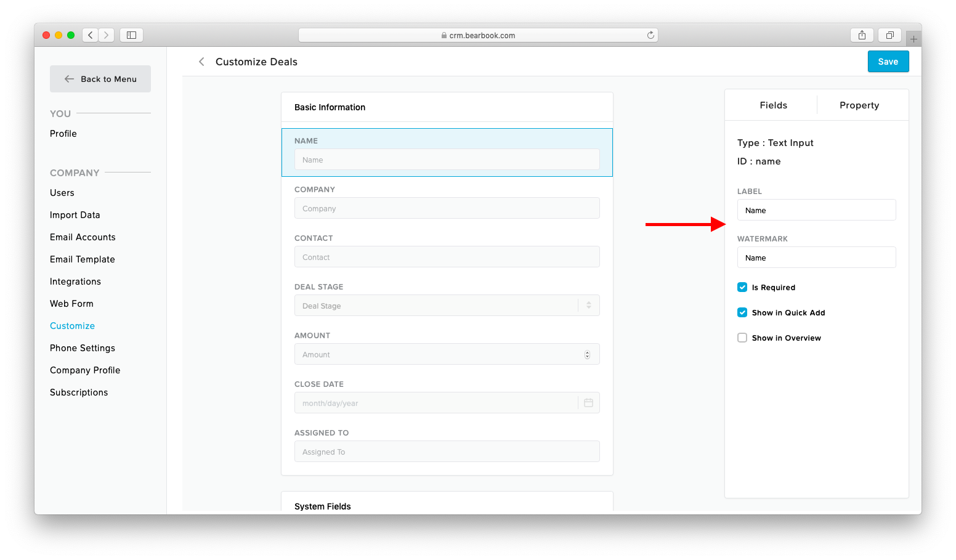Open Integrations page
956x560 pixels.
tap(75, 282)
